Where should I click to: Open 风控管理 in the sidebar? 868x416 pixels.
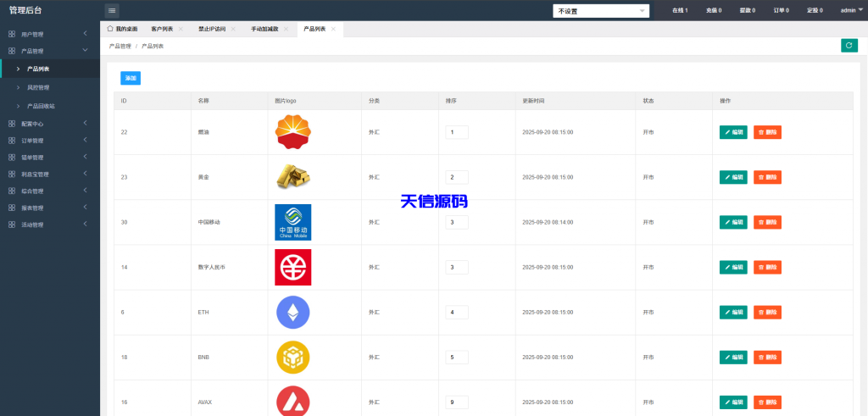[x=38, y=87]
